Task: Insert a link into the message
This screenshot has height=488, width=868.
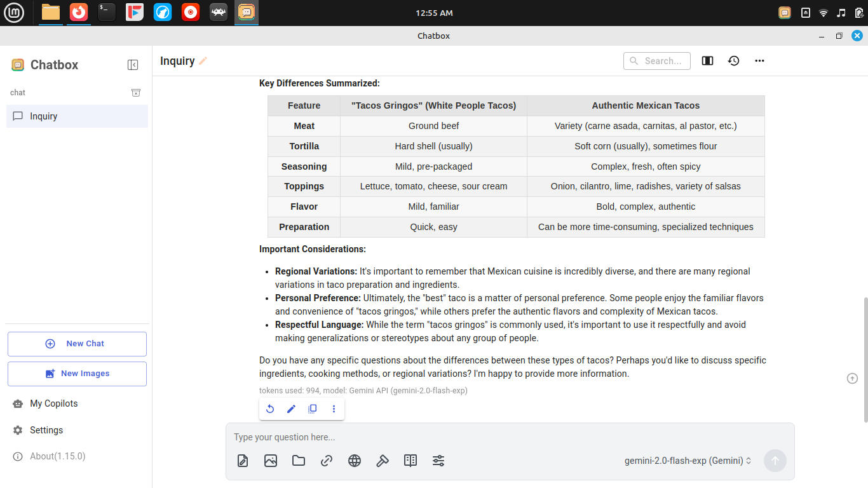Action: pyautogui.click(x=327, y=461)
